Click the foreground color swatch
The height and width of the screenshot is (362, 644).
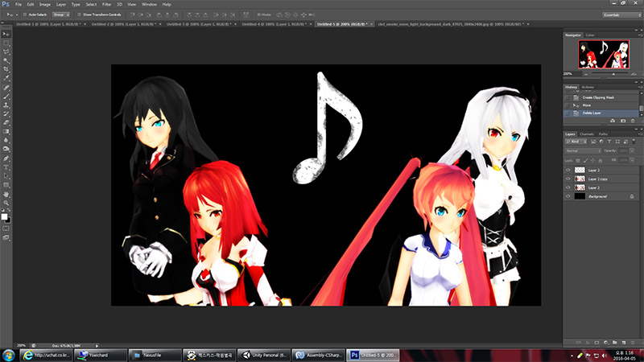coord(4,216)
